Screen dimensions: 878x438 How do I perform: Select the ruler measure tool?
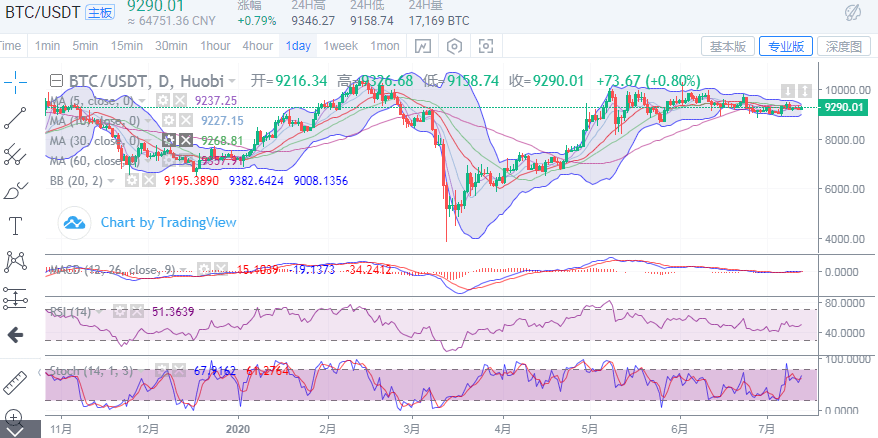tap(15, 383)
